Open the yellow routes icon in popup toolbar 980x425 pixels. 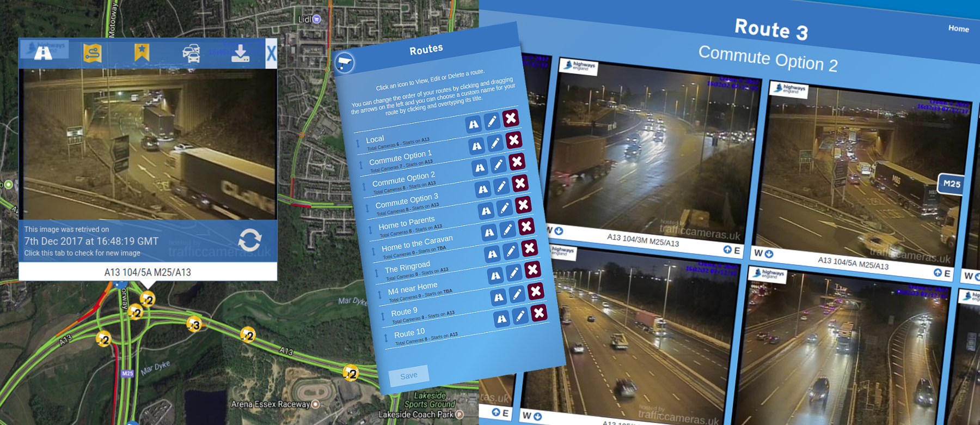click(x=92, y=53)
